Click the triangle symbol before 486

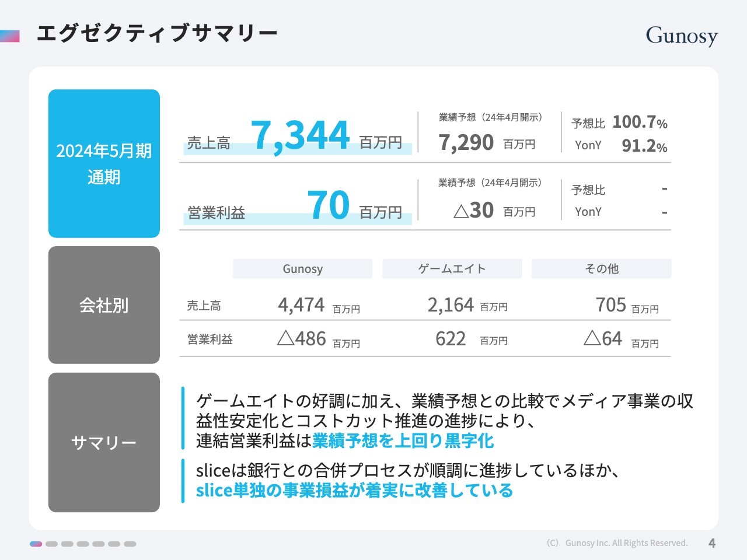pos(285,338)
